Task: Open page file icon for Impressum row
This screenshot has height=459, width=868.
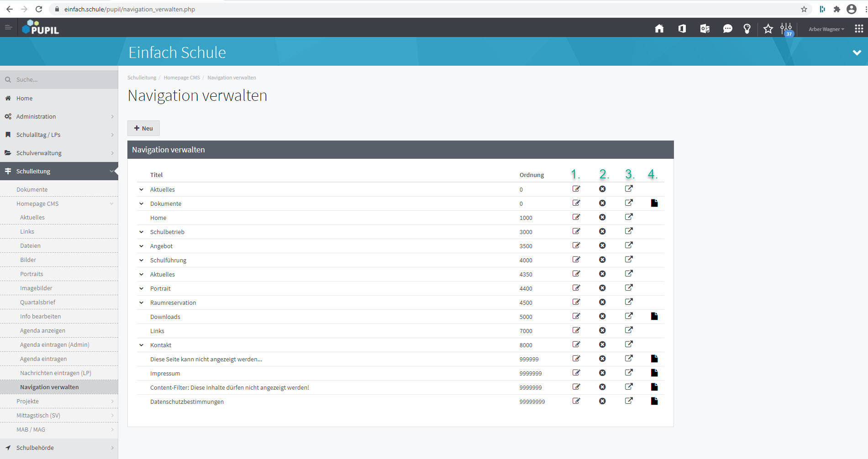Action: click(x=654, y=373)
